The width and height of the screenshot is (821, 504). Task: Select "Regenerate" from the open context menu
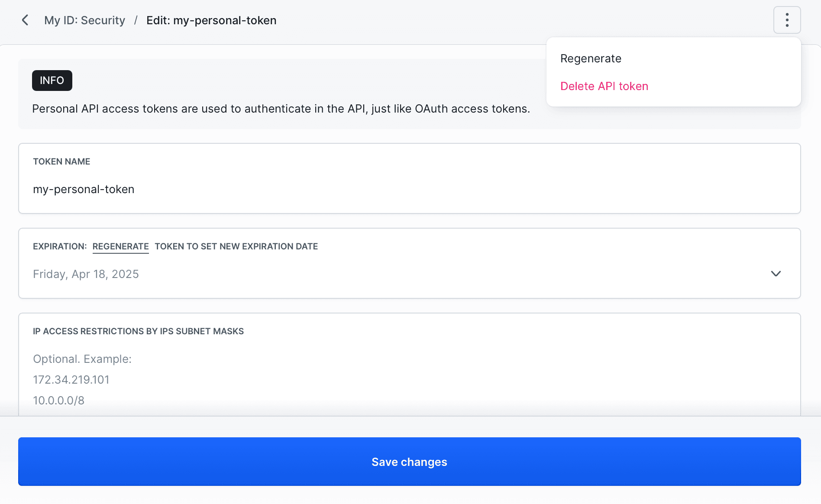pos(591,58)
